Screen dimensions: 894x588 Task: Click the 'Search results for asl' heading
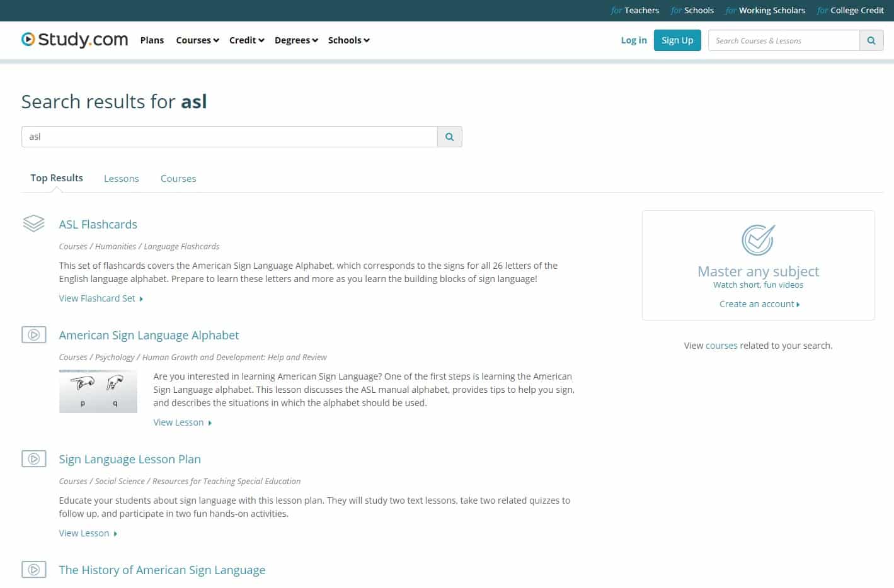point(114,101)
